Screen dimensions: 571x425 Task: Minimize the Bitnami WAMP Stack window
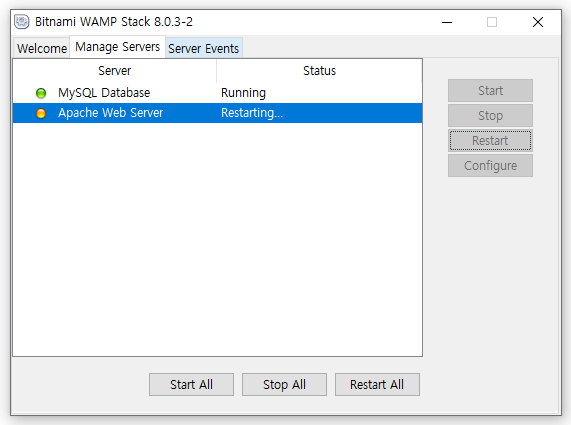[x=447, y=22]
